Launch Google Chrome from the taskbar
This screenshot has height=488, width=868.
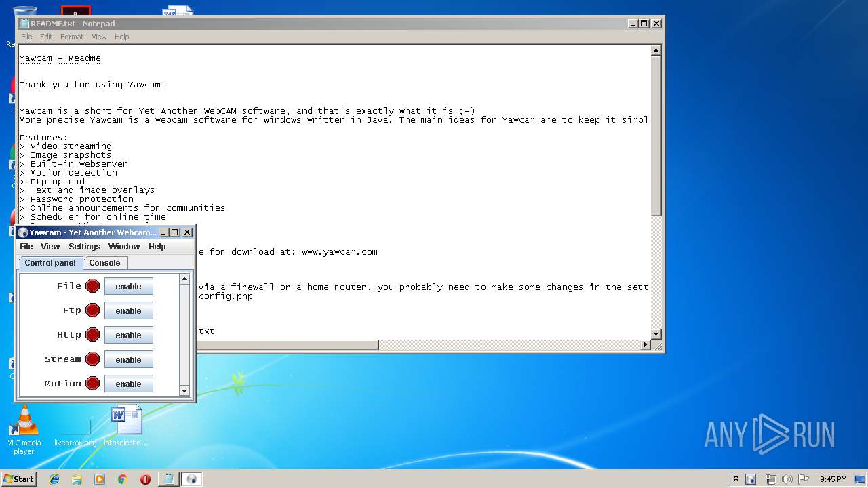pyautogui.click(x=122, y=479)
